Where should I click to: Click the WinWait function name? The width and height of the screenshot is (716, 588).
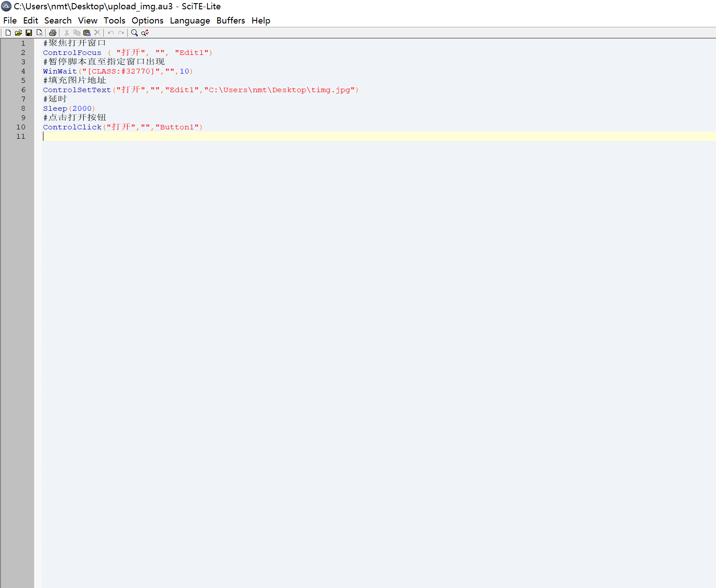[x=60, y=71]
